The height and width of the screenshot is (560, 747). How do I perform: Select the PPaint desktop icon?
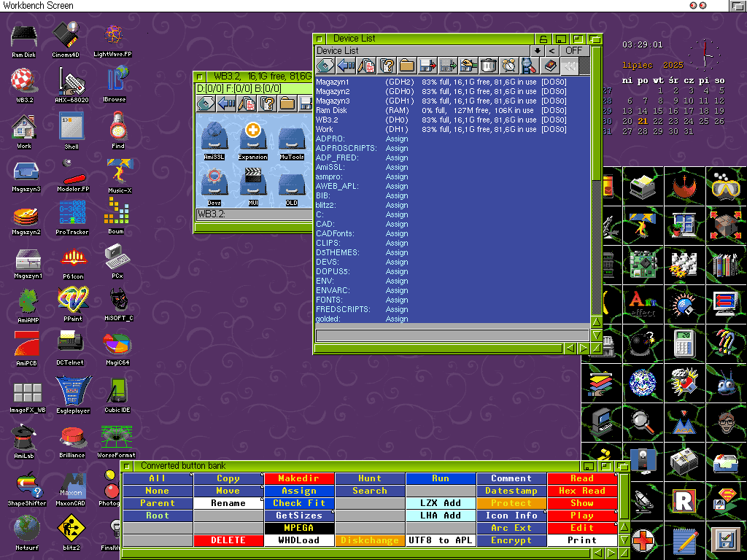coord(73,304)
